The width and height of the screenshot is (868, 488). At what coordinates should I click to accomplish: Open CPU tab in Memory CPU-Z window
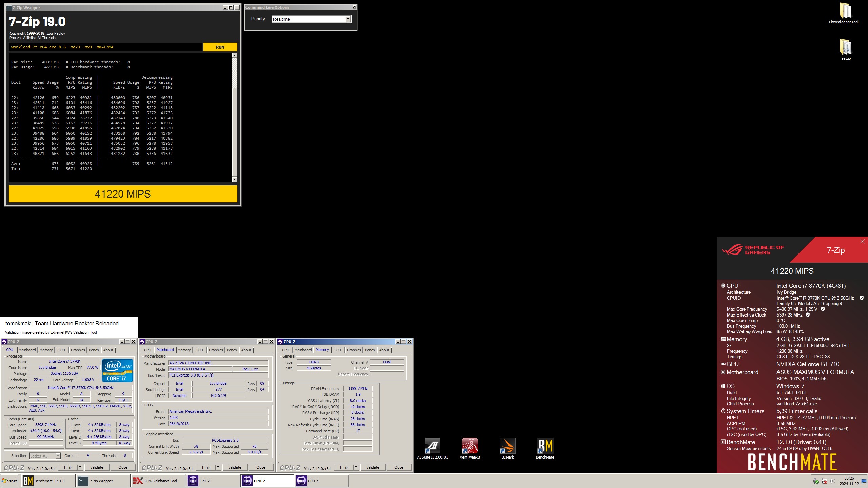(285, 350)
